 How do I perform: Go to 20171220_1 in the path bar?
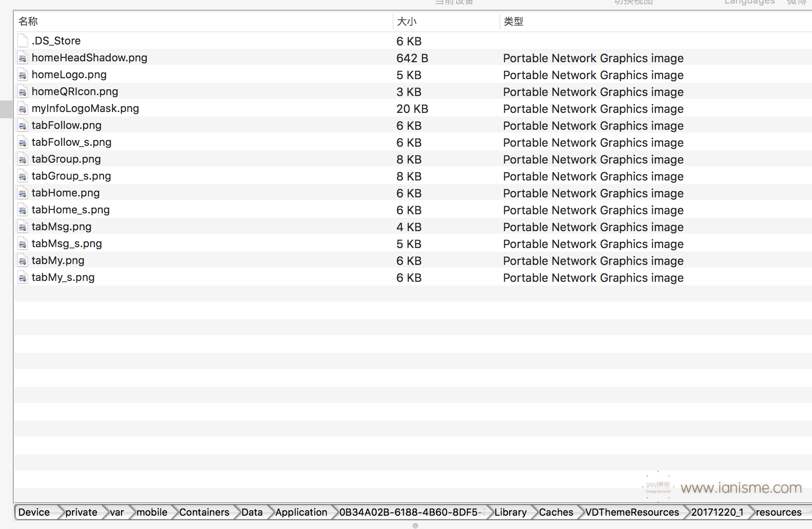717,512
